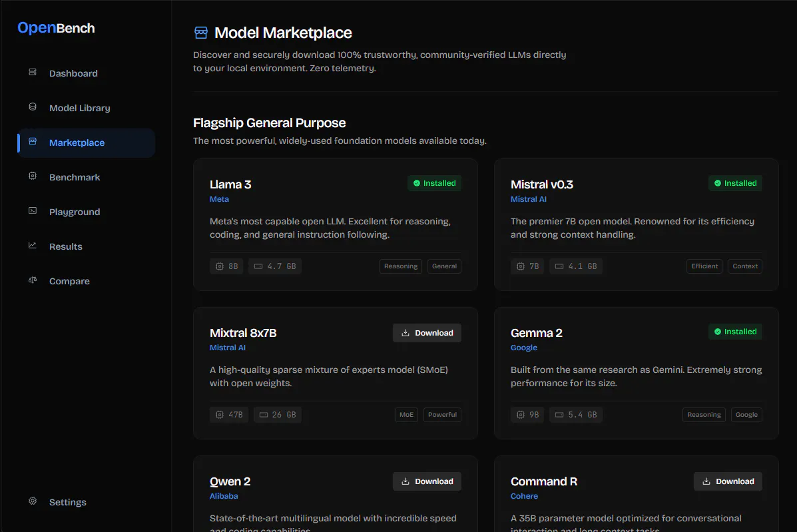Select the Reasoning tag on Gemma 2
Image resolution: width=797 pixels, height=532 pixels.
point(704,415)
